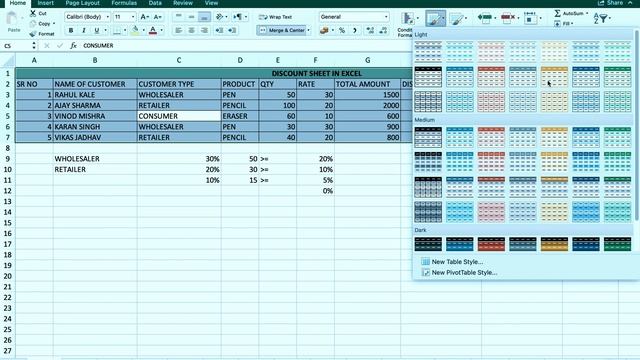Switch to Formulas tab
Image resolution: width=640 pixels, height=360 pixels.
click(124, 3)
